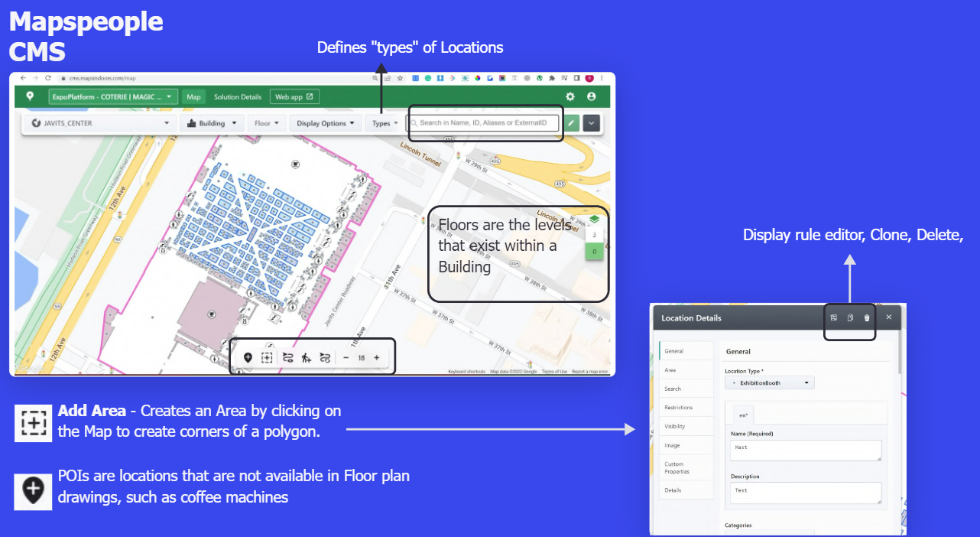Open the settings gear in the green header
The width and height of the screenshot is (980, 537).
click(570, 97)
